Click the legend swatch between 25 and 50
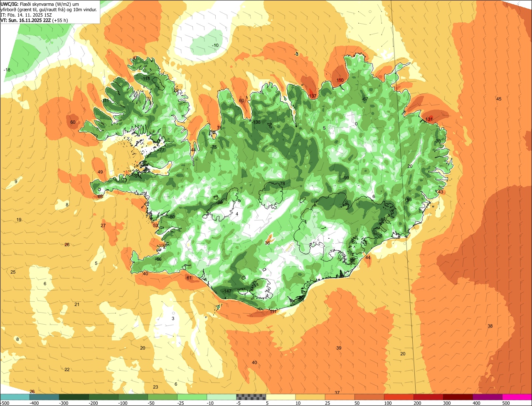The height and width of the screenshot is (406, 532). 340,397
